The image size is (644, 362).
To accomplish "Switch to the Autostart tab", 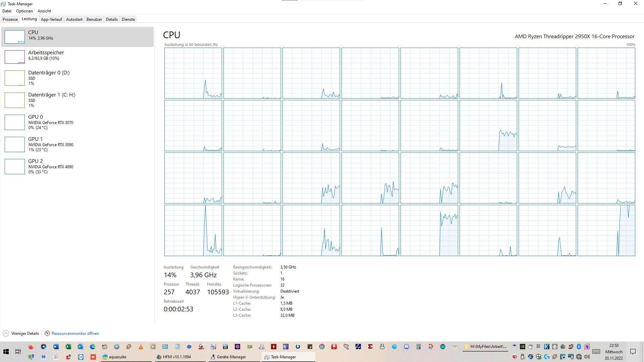I will click(x=74, y=19).
